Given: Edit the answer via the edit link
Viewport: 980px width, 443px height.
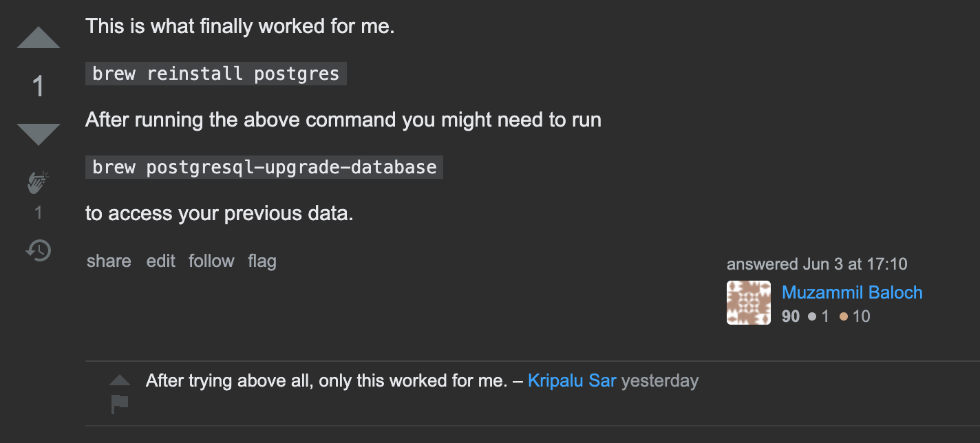Looking at the screenshot, I should point(161,261).
